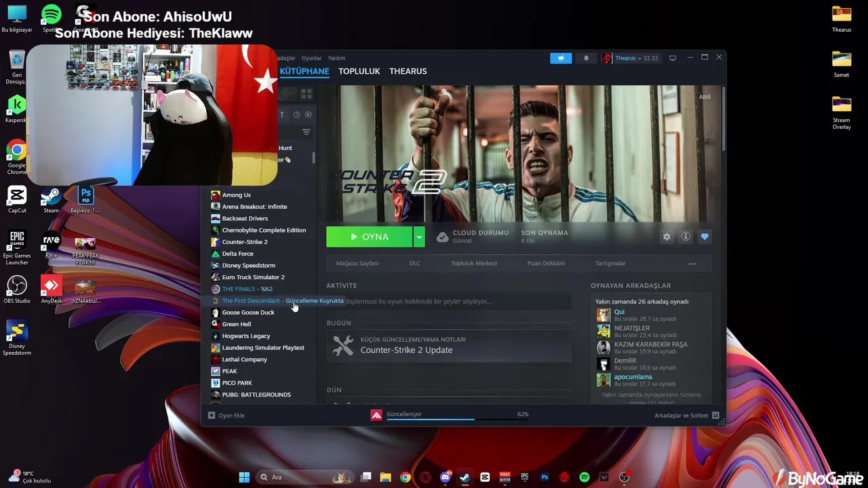Open library advanced filter lines icon
Screen dimensions: 868x488
pyautogui.click(x=307, y=132)
